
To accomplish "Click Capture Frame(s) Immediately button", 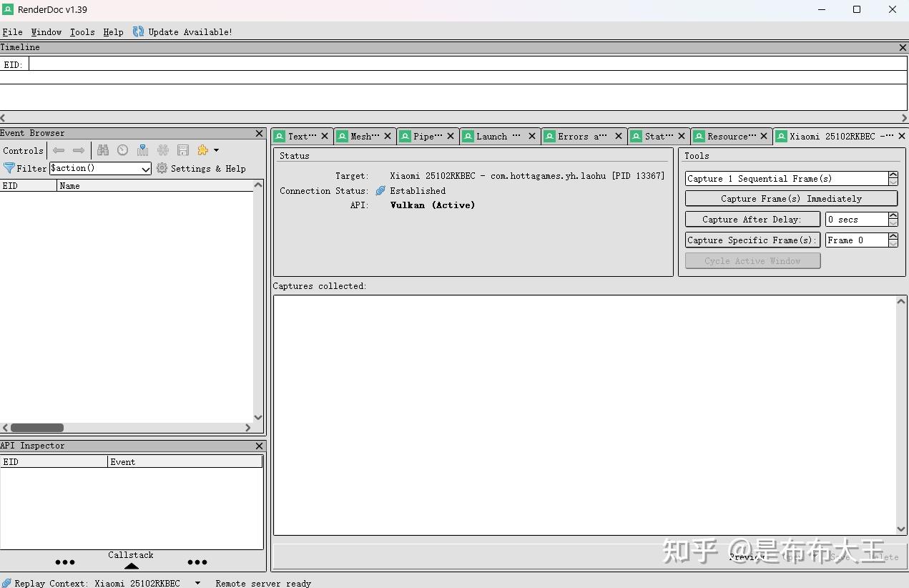I will (x=791, y=198).
